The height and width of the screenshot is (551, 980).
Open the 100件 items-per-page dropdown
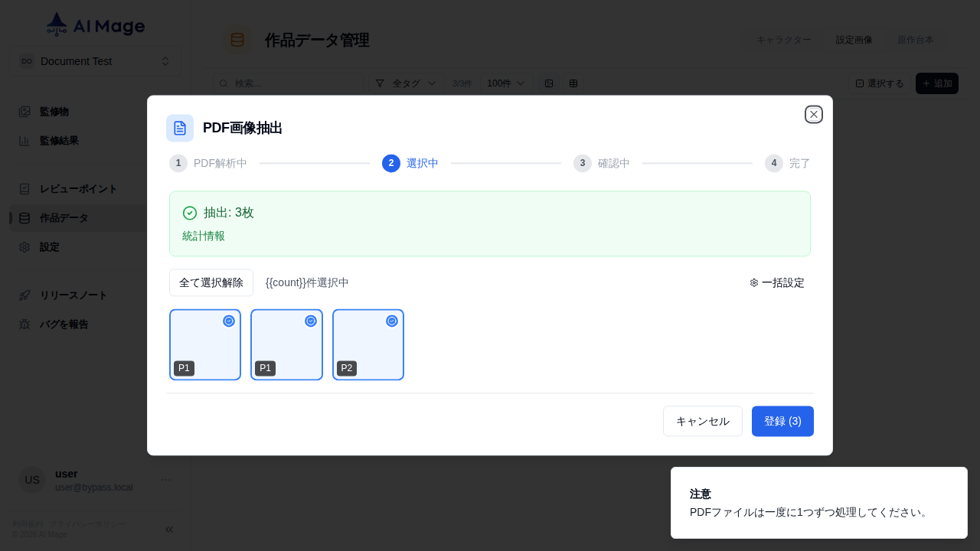coord(505,83)
